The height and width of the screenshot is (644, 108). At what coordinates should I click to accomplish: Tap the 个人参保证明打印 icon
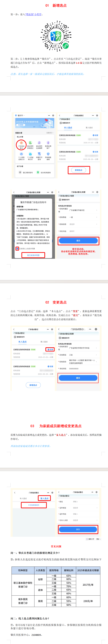point(21,155)
